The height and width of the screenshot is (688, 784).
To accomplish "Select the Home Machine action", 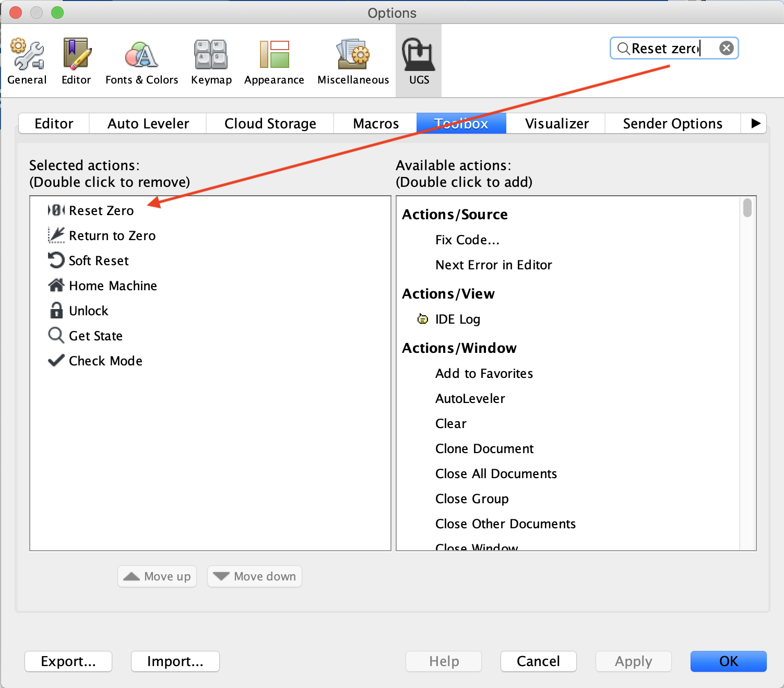I will pos(113,286).
